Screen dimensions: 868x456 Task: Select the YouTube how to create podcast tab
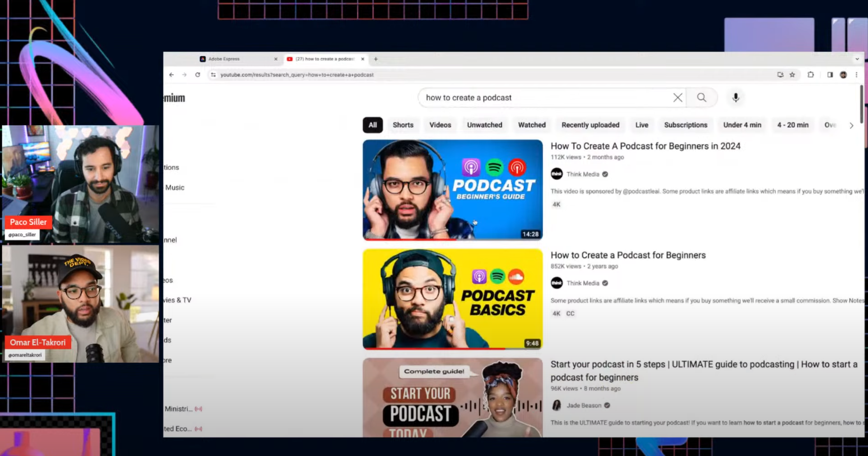pyautogui.click(x=325, y=59)
